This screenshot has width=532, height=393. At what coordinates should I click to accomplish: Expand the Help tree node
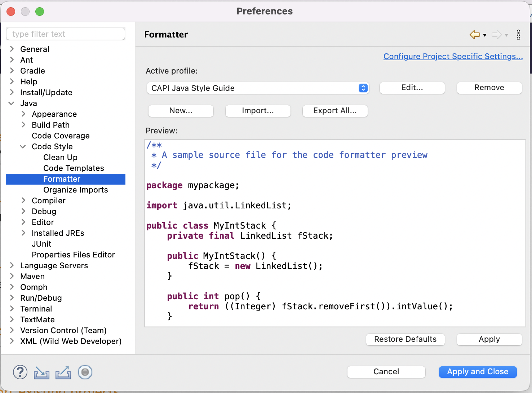pyautogui.click(x=12, y=81)
